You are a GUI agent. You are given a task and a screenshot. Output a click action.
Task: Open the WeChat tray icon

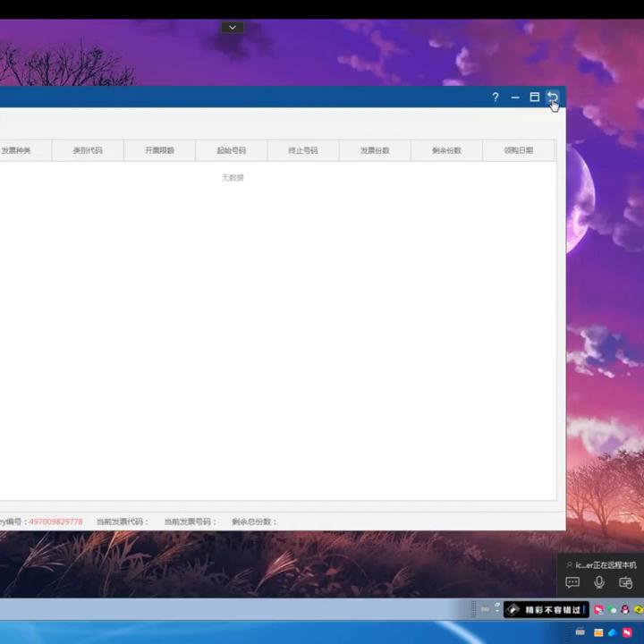[613, 610]
